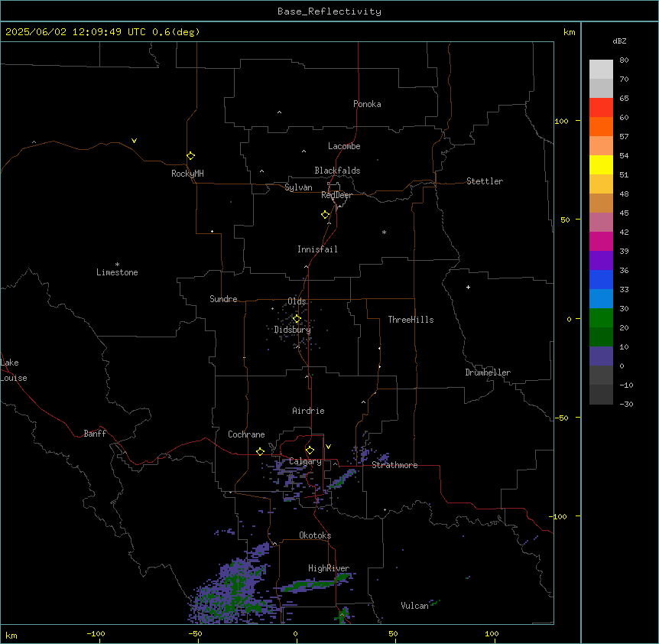Click the yellow diamond marker below Cochrane
Screen dimensions: 659x644
coord(260,451)
